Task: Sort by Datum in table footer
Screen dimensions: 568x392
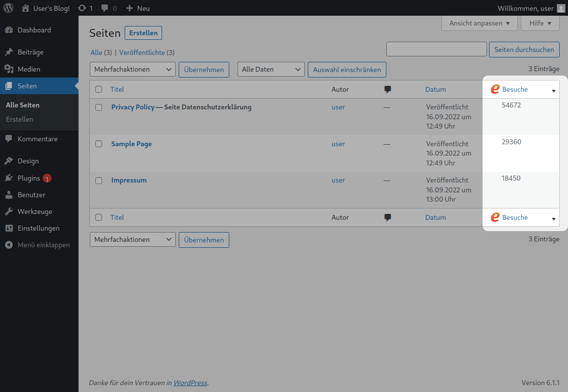Action: click(x=435, y=217)
